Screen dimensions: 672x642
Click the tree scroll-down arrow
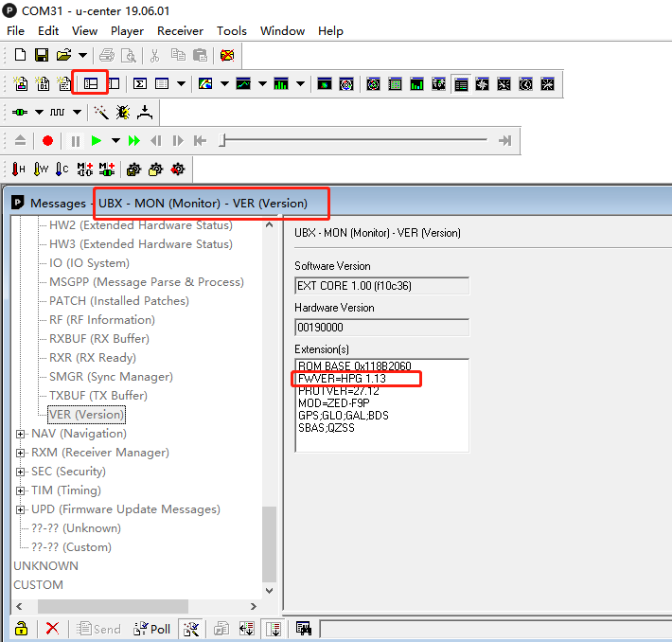269,591
